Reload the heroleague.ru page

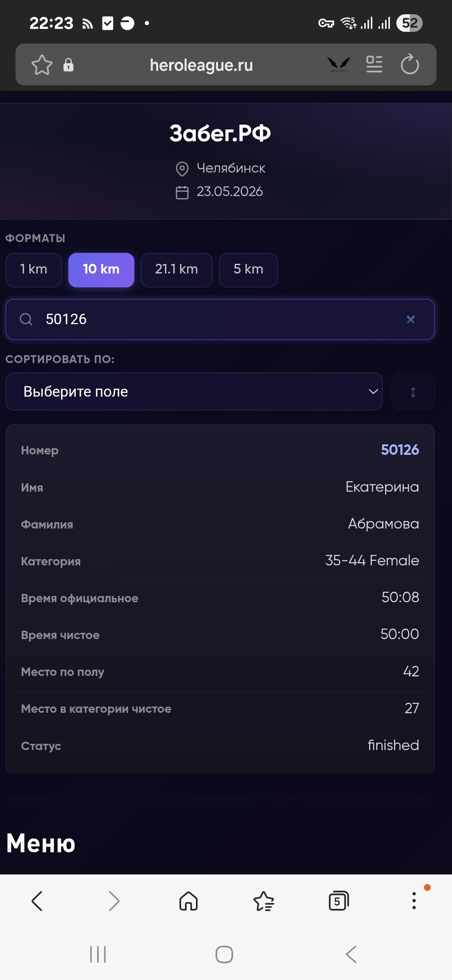tap(410, 64)
